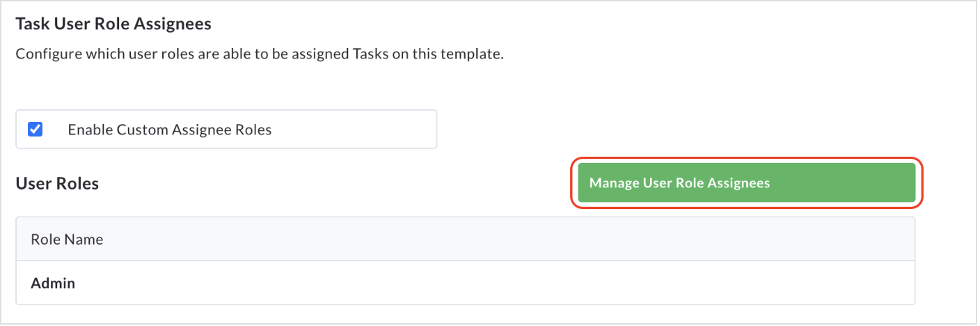Click the blank area of the Admin row

coord(487,284)
